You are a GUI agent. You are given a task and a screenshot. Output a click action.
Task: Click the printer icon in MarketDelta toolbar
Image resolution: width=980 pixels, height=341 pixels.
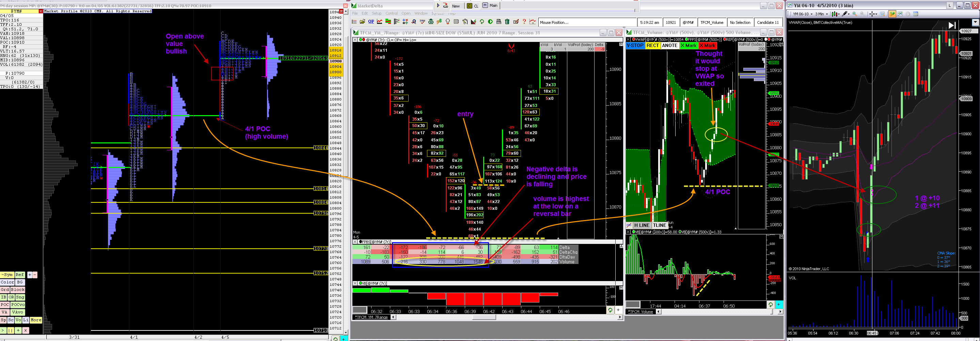point(499,22)
